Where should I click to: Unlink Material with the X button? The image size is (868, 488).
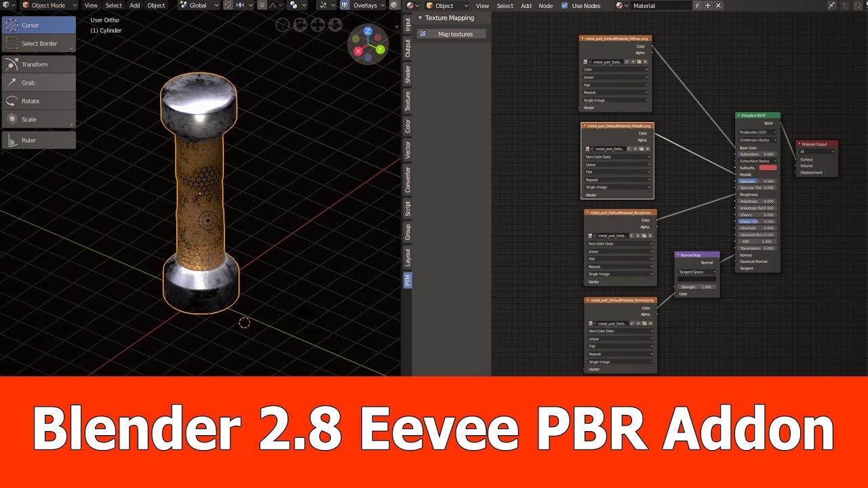(719, 5)
